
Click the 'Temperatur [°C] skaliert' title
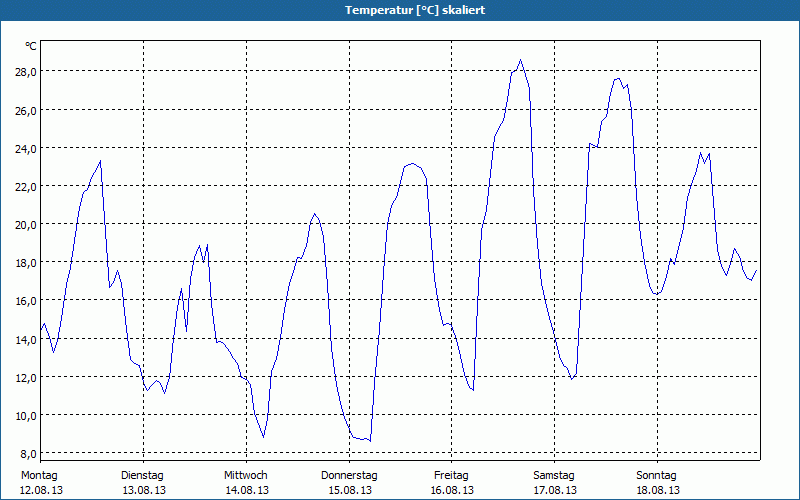pyautogui.click(x=415, y=10)
